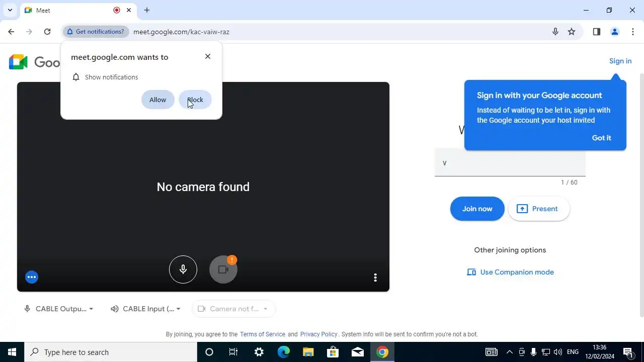Viewport: 644px width, 362px height.
Task: Open Task View in taskbar
Action: coord(233,352)
